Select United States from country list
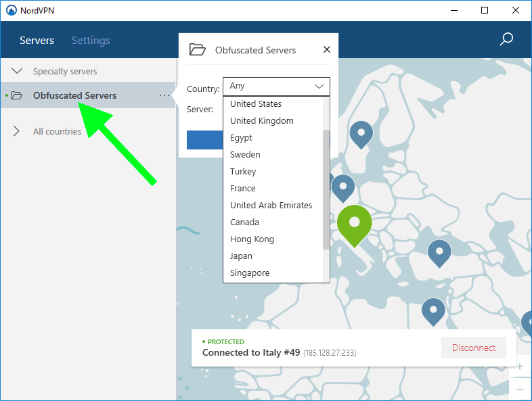 (x=273, y=103)
